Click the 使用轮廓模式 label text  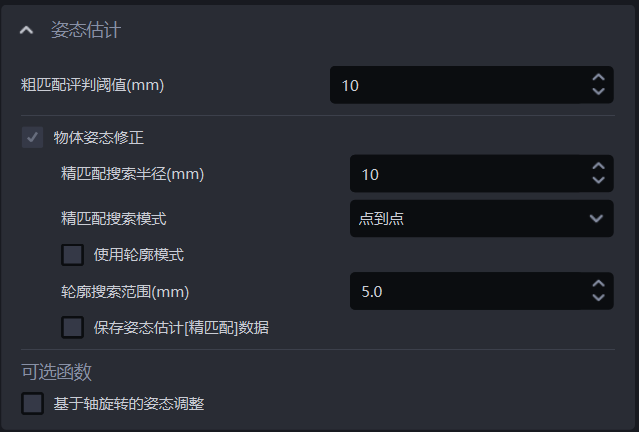click(x=139, y=254)
